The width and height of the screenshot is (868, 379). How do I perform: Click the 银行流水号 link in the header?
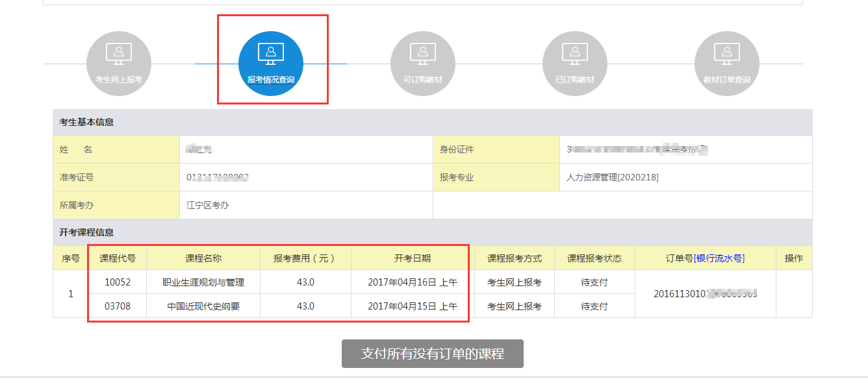click(719, 258)
